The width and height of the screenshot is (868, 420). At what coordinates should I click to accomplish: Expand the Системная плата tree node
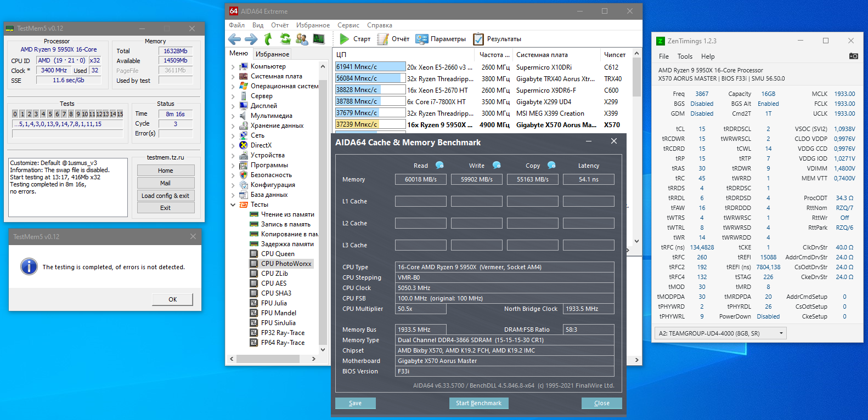233,77
